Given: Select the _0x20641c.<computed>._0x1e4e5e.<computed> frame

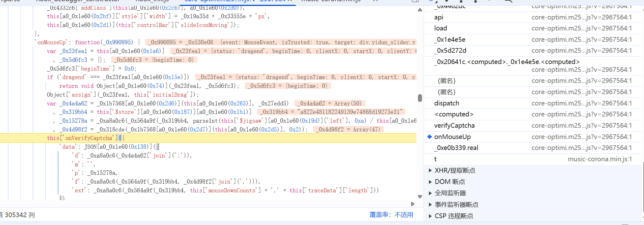Looking at the screenshot, I should click(x=533, y=66).
